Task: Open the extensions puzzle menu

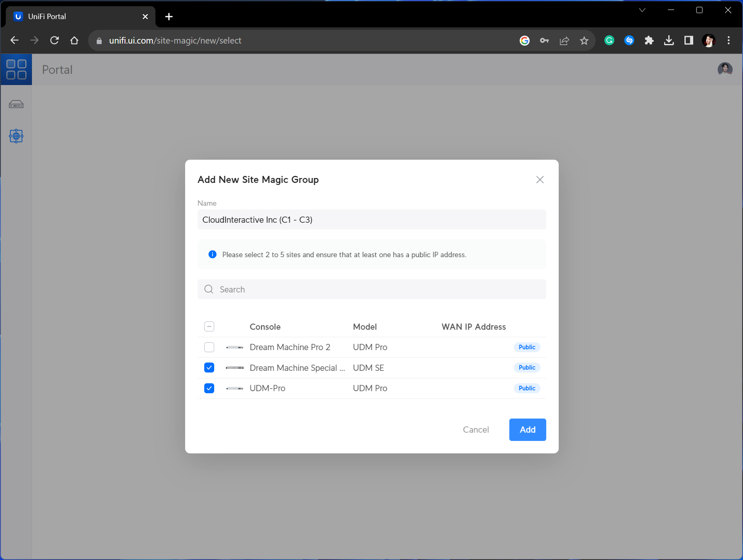Action: [649, 40]
